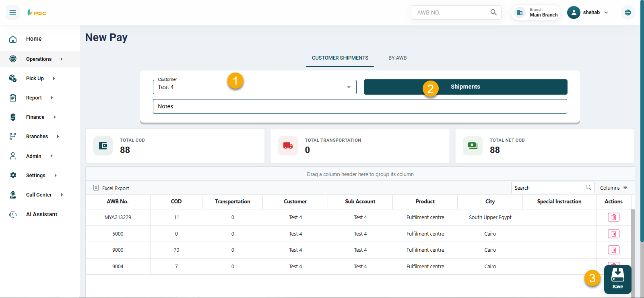Viewport: 644px width, 298px height.
Task: Select the Customer Shipments tab
Action: (340, 58)
